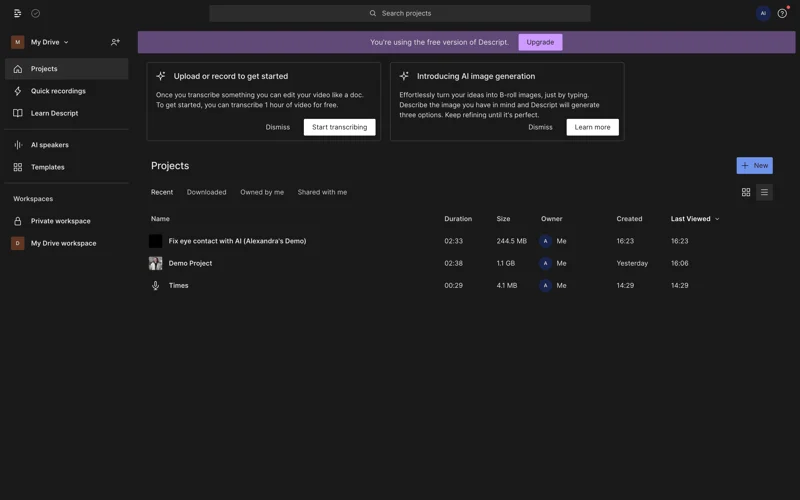
Task: Click the '00:29' duration value
Action: click(453, 286)
